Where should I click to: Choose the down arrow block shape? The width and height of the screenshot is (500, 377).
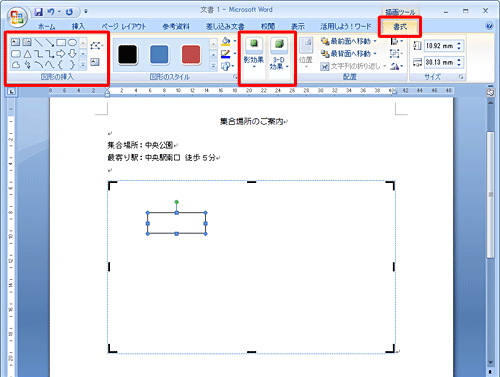72,54
